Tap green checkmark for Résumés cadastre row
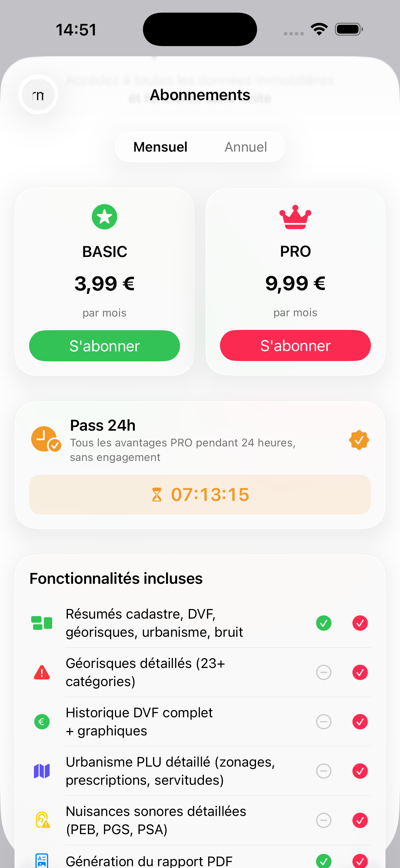This screenshot has width=400, height=868. (323, 623)
